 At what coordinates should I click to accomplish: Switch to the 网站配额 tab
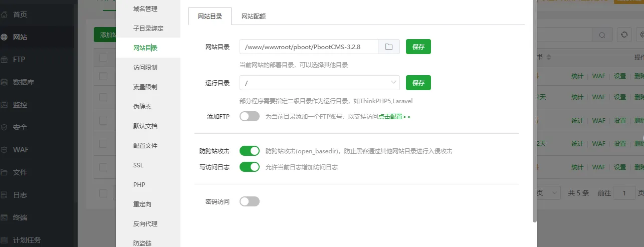click(253, 16)
